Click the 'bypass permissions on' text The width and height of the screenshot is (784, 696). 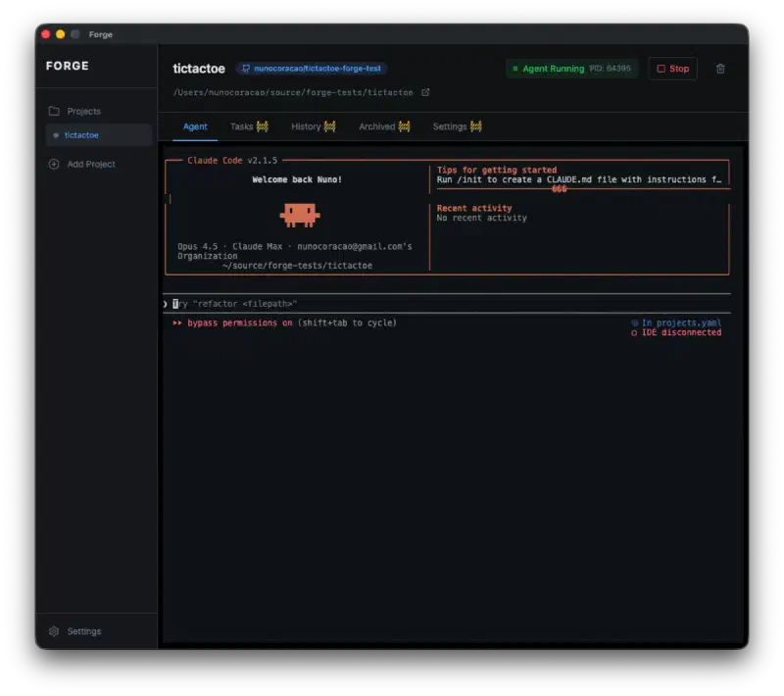(239, 323)
